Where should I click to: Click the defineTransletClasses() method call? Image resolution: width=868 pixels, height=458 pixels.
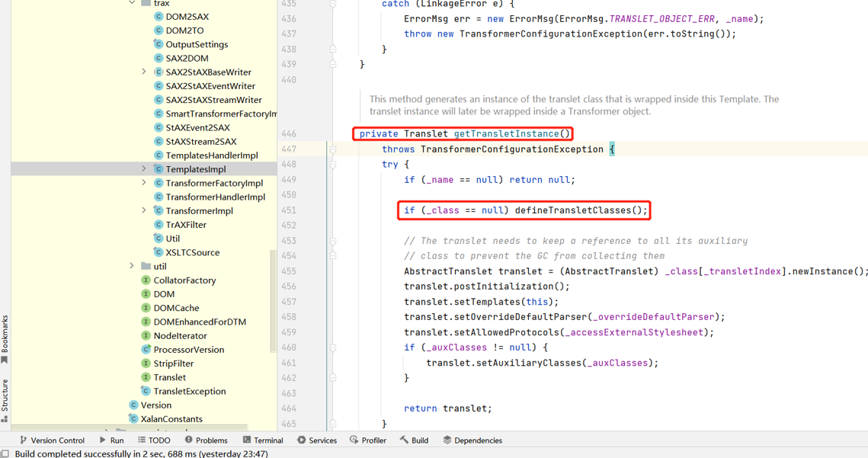pos(580,210)
